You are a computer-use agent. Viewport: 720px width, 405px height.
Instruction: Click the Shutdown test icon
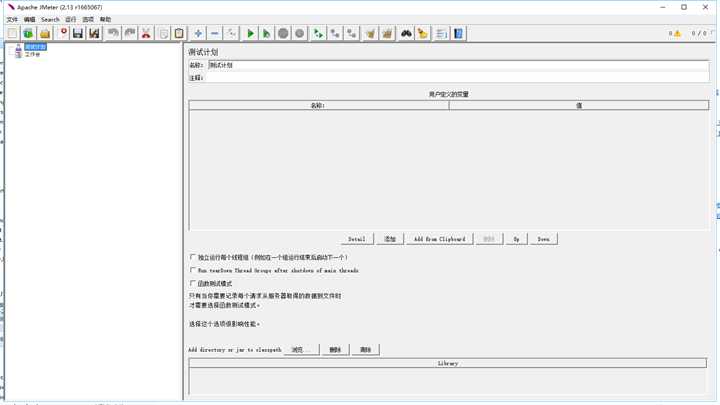(x=300, y=34)
